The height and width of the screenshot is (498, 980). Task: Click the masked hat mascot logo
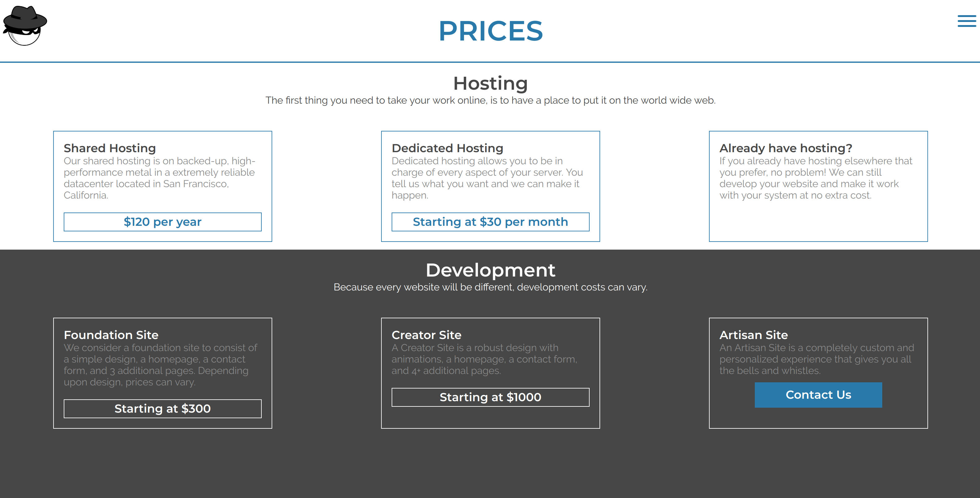tap(24, 26)
